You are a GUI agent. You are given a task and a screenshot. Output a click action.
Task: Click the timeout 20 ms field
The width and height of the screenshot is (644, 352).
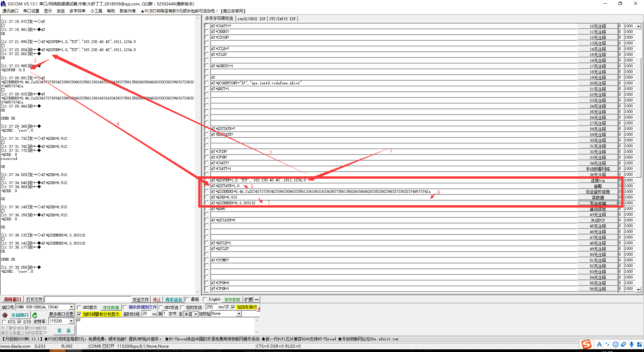coord(147,314)
